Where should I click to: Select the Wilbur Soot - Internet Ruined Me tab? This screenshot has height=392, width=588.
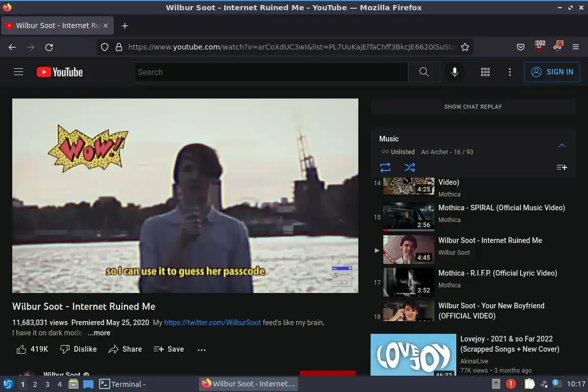(x=57, y=26)
